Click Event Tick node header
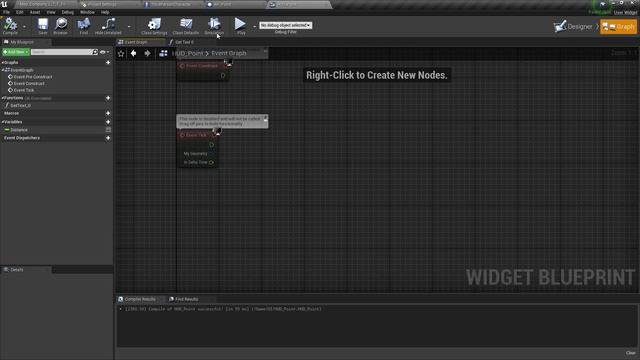The height and width of the screenshot is (360, 640). click(x=196, y=135)
